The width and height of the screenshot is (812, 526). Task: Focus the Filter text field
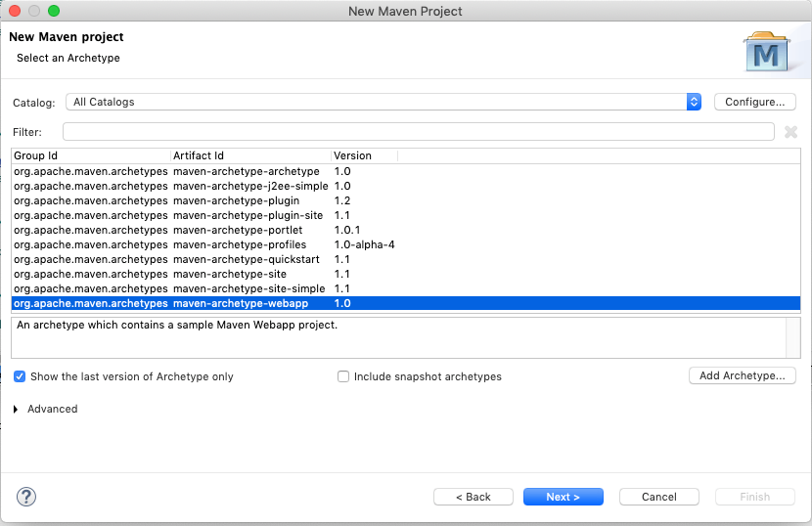coord(419,131)
